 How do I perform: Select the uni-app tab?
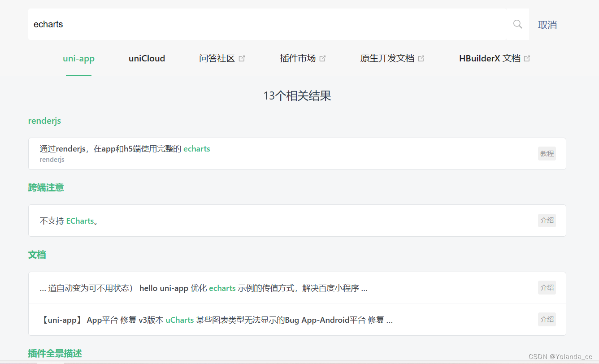click(x=78, y=58)
